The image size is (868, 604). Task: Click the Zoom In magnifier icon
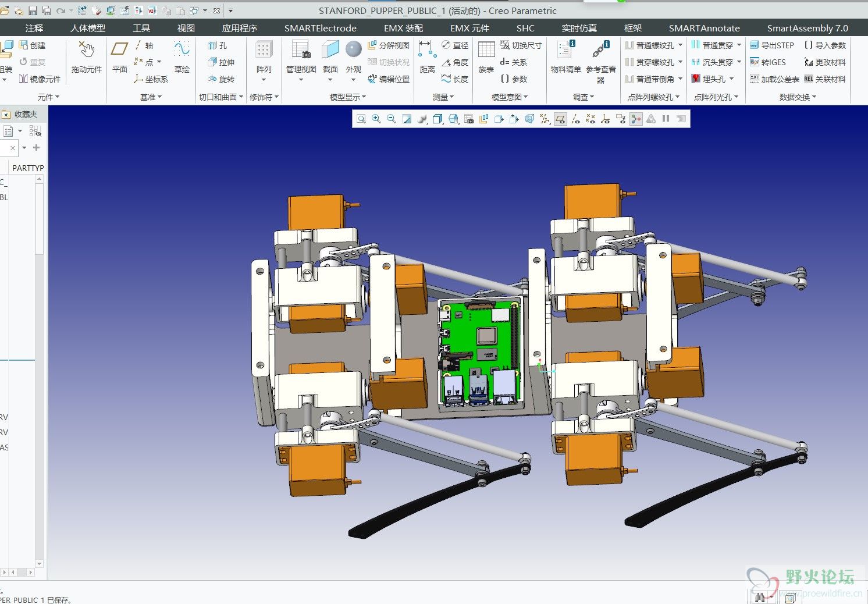[376, 119]
